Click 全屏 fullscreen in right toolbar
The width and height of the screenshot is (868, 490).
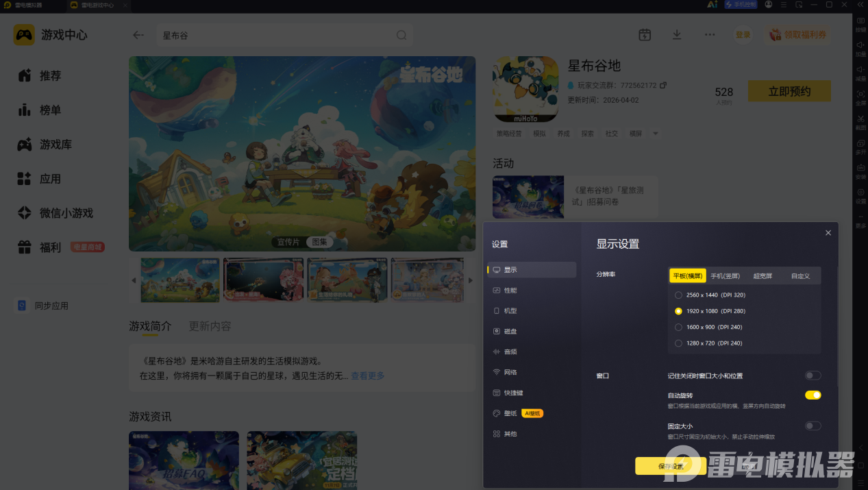(860, 98)
